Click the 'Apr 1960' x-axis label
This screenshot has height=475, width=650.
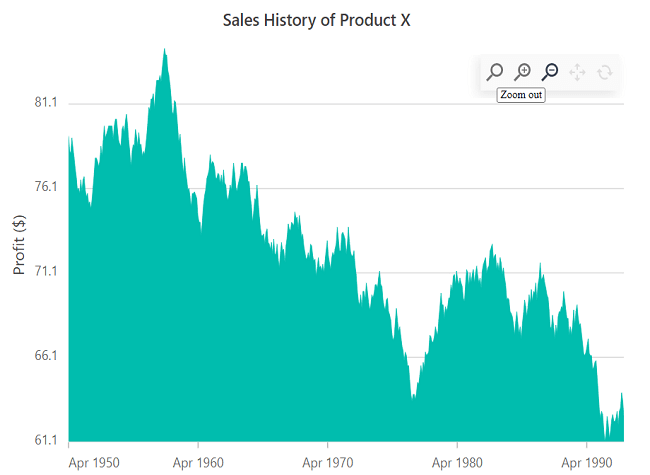pos(198,462)
